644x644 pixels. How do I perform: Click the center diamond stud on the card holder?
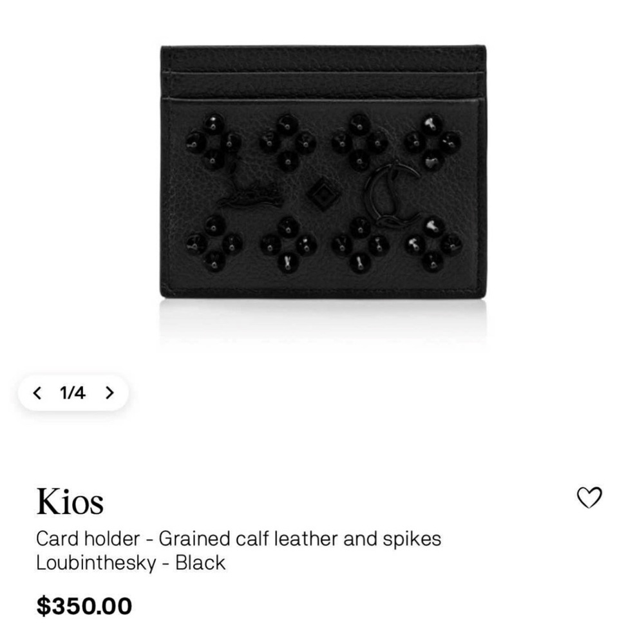(320, 192)
